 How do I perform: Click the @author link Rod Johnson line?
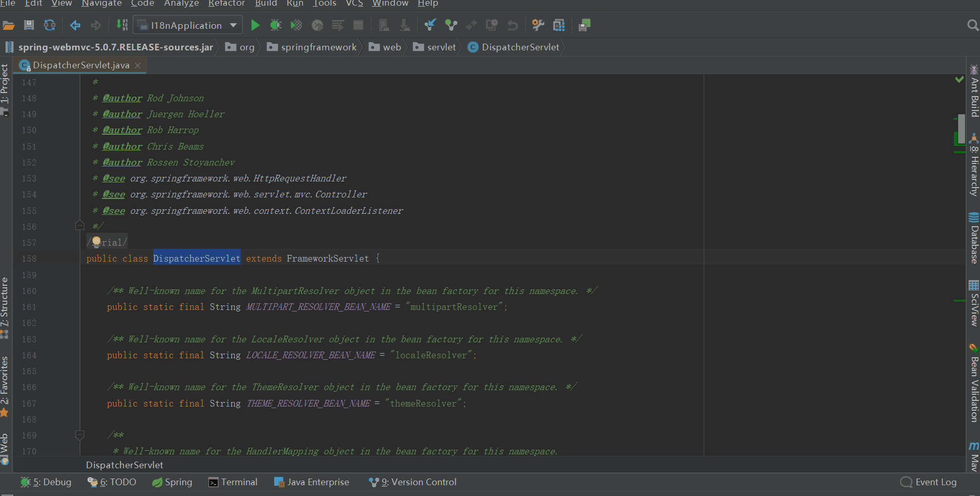(x=122, y=98)
